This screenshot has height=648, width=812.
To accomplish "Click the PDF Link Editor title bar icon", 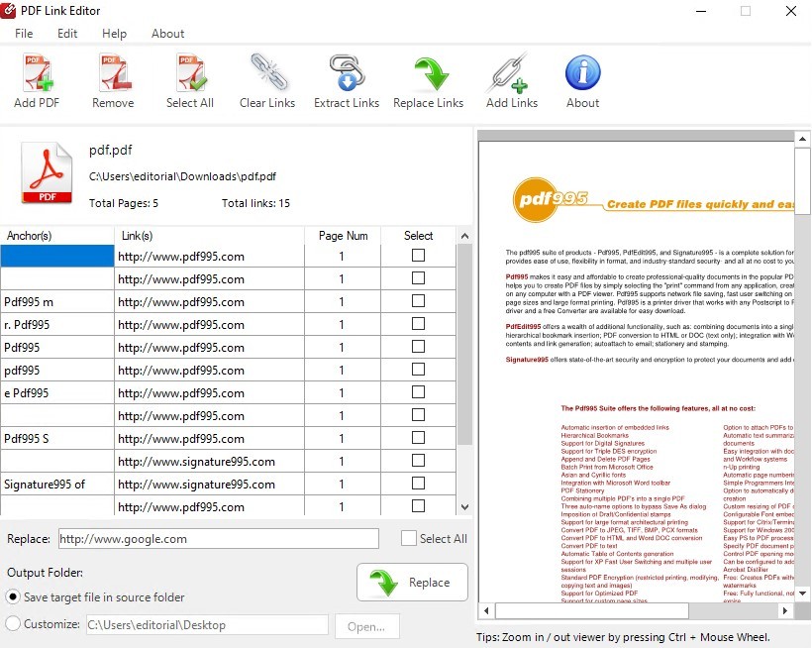I will [x=8, y=10].
